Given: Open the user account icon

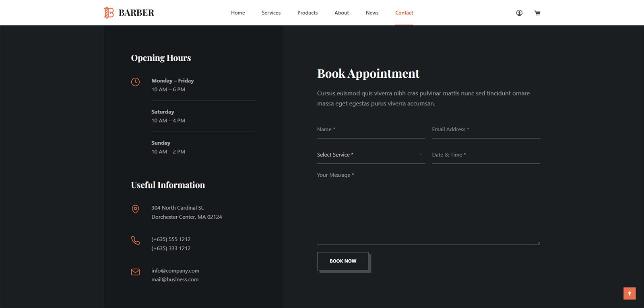Looking at the screenshot, I should point(519,13).
